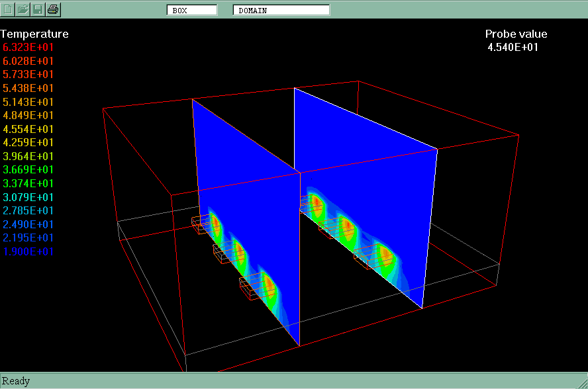Open a file with the folder icon
This screenshot has height=389, width=588.
tap(23, 9)
